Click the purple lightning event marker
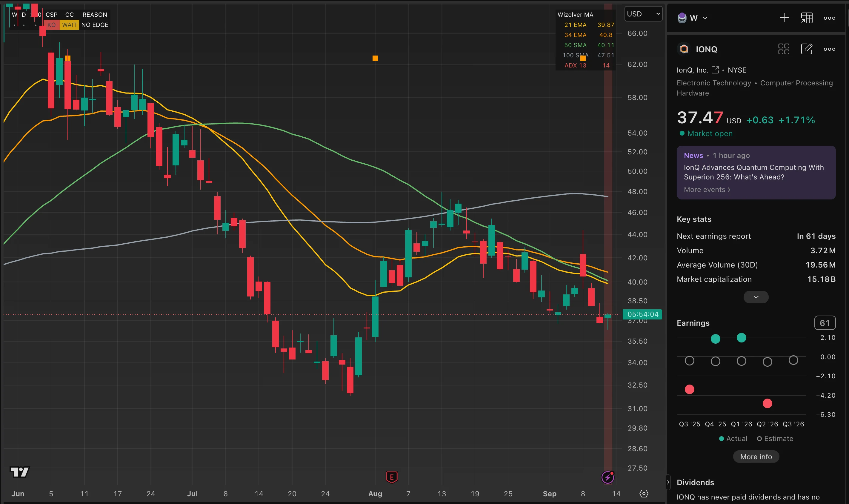 pos(607,477)
